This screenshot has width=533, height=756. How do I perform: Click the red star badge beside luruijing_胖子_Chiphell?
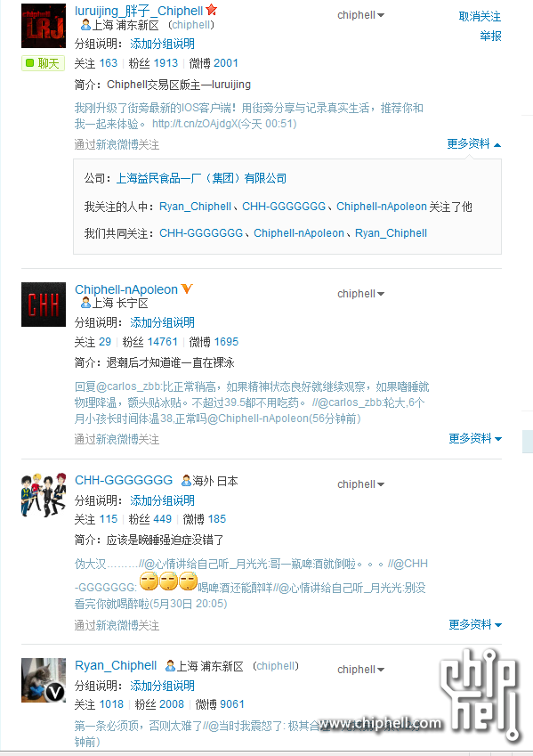(x=212, y=10)
